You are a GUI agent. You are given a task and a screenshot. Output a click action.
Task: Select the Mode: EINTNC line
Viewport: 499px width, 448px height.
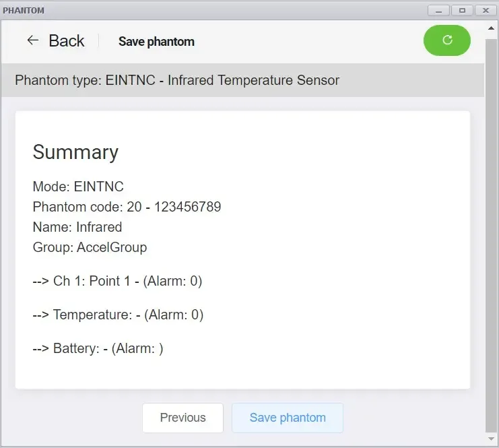click(78, 187)
